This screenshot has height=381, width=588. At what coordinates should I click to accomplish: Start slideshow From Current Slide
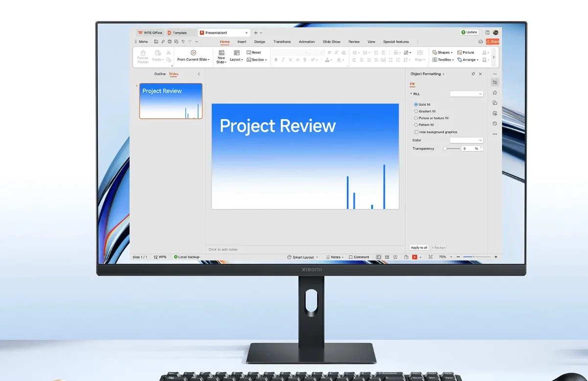[193, 56]
